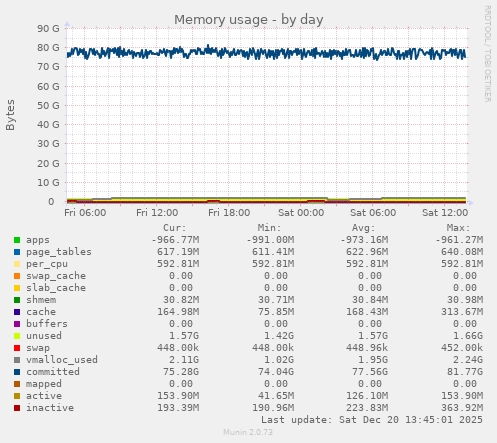Click the 'unused' legend label

click(x=44, y=336)
